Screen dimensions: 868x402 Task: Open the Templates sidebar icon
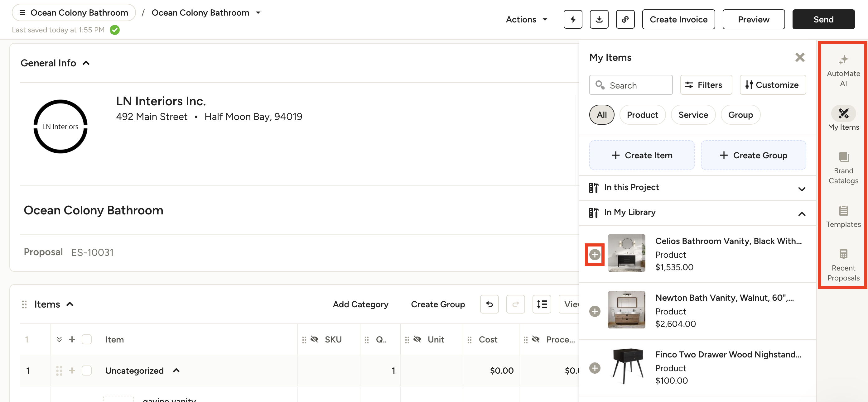point(843,216)
